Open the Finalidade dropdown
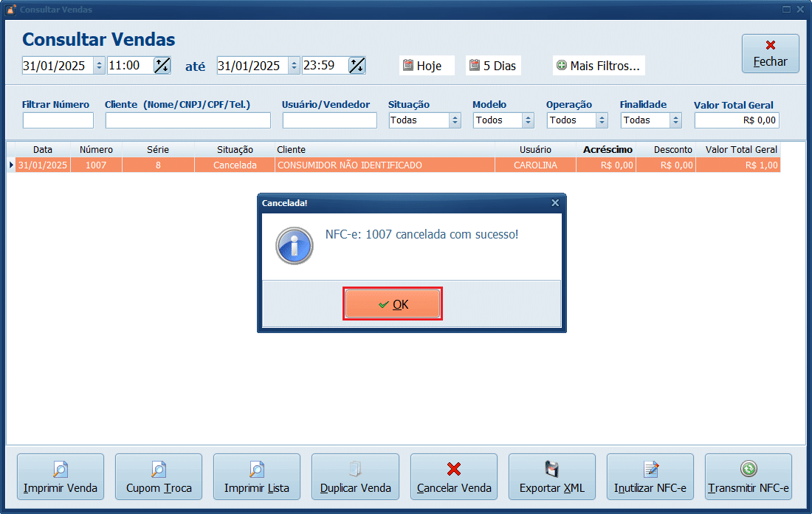The height and width of the screenshot is (514, 812). [x=651, y=120]
